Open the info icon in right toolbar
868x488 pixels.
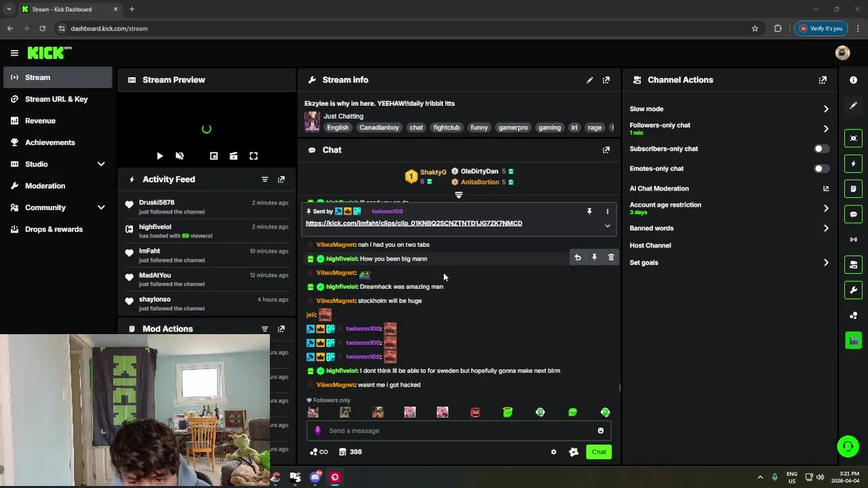853,80
